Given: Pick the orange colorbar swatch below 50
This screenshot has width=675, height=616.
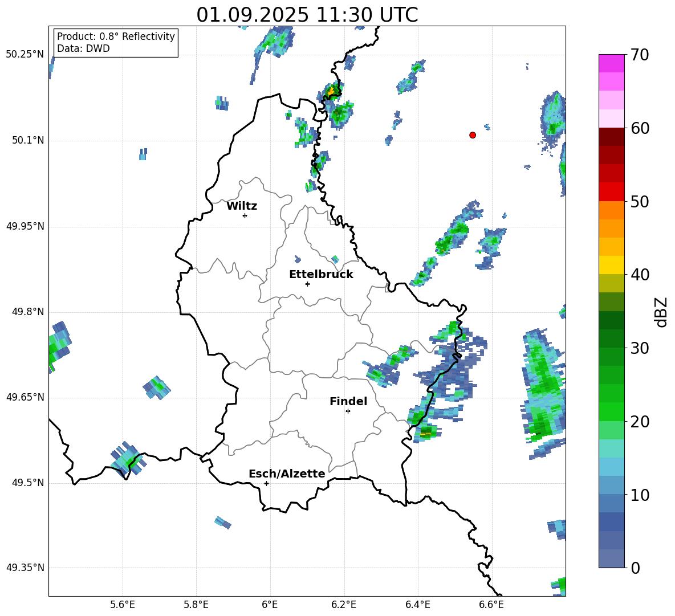Looking at the screenshot, I should tap(611, 210).
